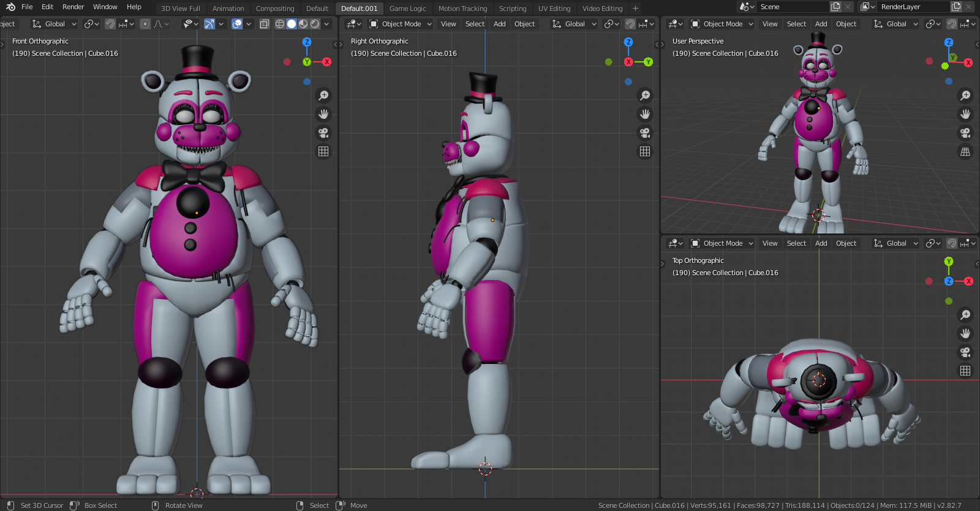Switch to the Animation workspace tab
The image size is (980, 511).
click(x=228, y=9)
